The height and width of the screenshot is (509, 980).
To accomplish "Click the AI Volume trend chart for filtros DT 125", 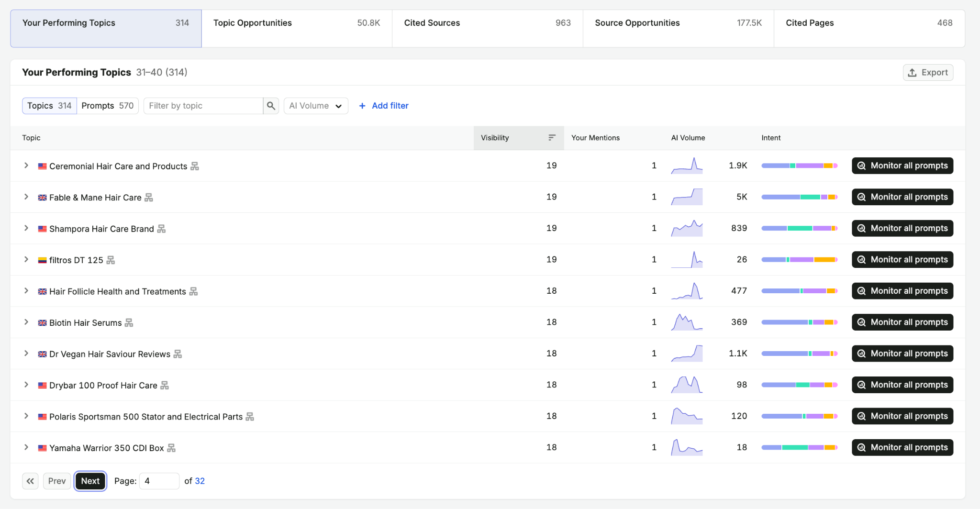I will click(687, 260).
